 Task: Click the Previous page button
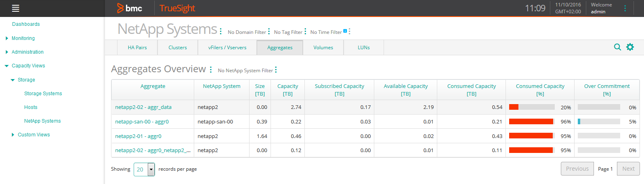(x=577, y=169)
